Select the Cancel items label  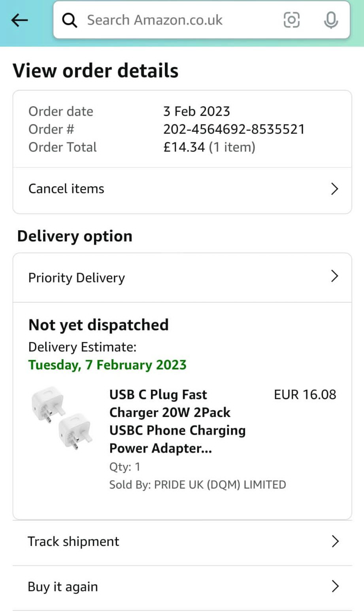(x=66, y=189)
